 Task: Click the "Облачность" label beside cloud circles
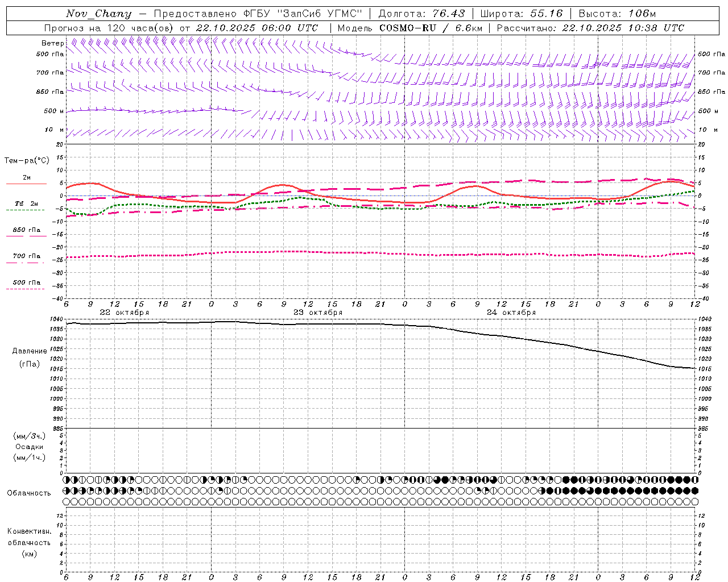pos(29,493)
